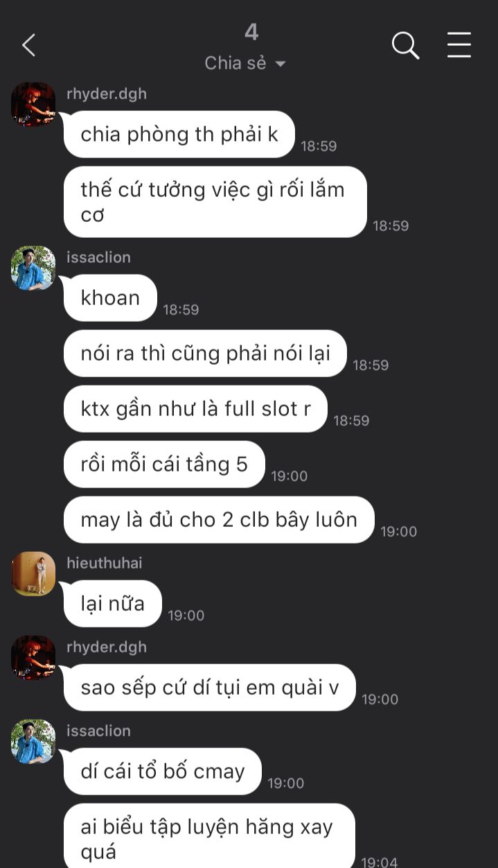Open rhyder.dgh's avatar at the top
Image resolution: width=498 pixels, height=868 pixels.
click(x=33, y=105)
